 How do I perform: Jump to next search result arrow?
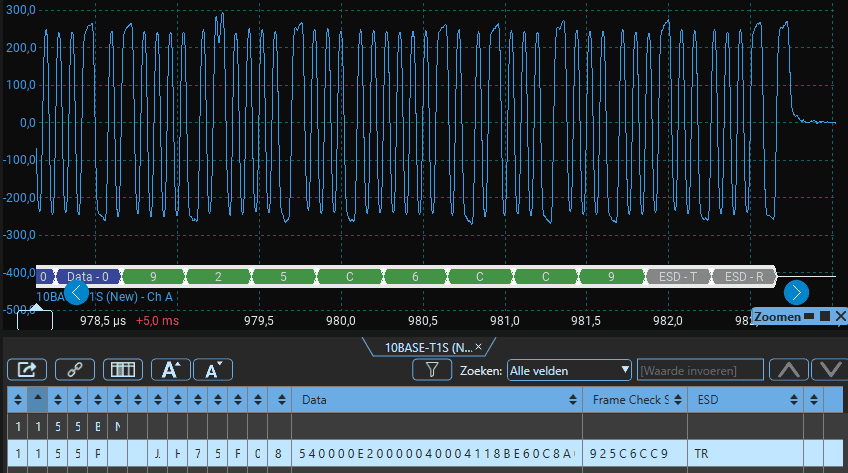pos(829,370)
